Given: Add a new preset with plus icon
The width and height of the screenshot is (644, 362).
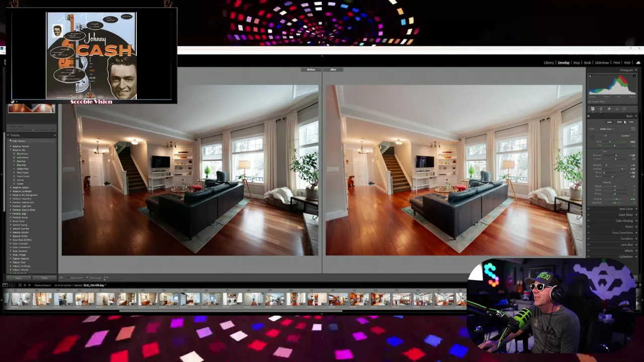Looking at the screenshot, I should click(x=55, y=135).
